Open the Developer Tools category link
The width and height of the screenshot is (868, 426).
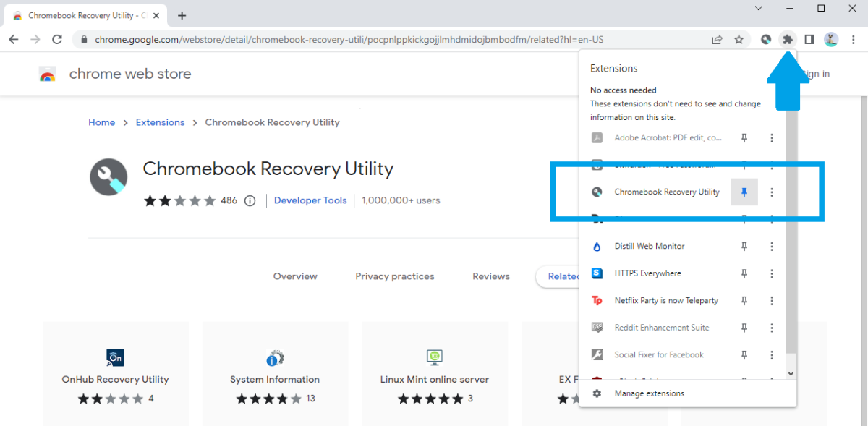point(310,200)
